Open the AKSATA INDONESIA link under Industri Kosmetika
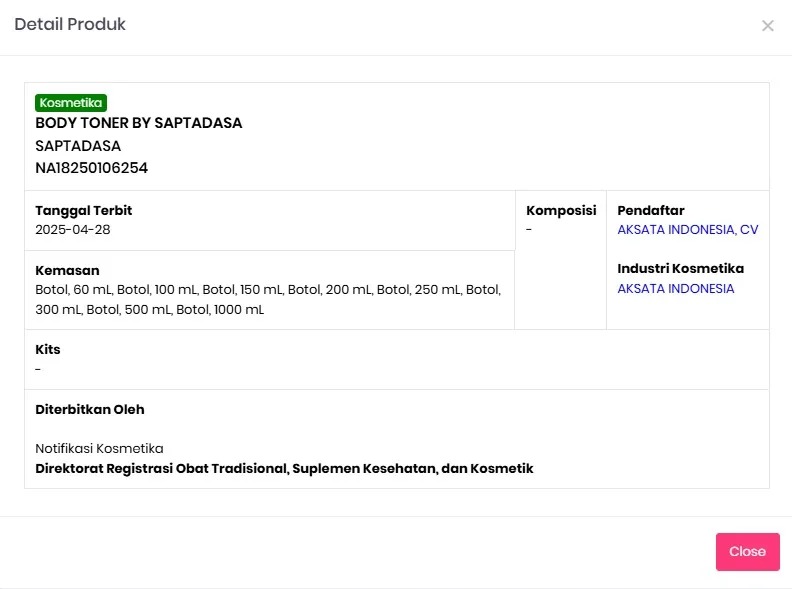792x589 pixels. pyautogui.click(x=675, y=289)
